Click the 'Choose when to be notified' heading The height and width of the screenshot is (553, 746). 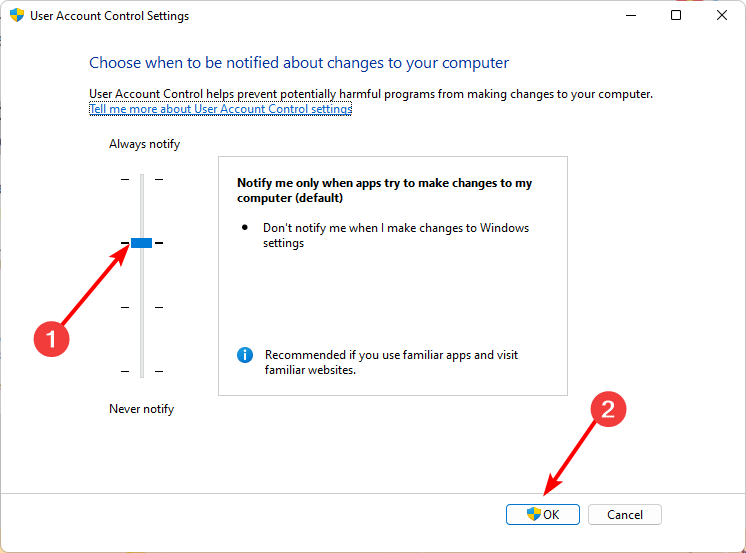[299, 63]
